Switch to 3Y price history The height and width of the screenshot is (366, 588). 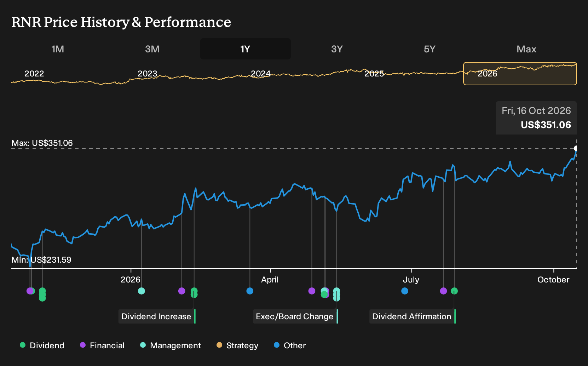tap(337, 49)
